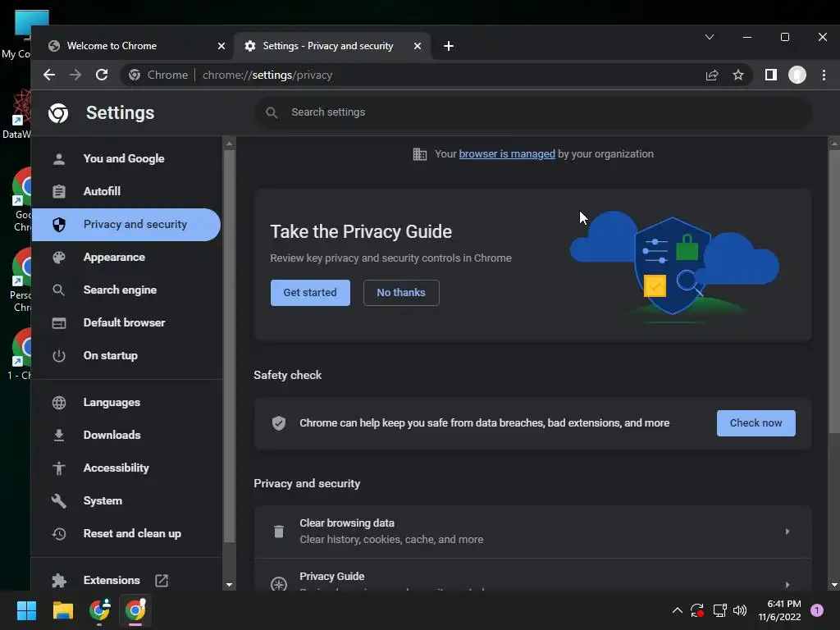Dismiss Privacy Guide with No thanks
This screenshot has width=840, height=630.
pyautogui.click(x=401, y=293)
